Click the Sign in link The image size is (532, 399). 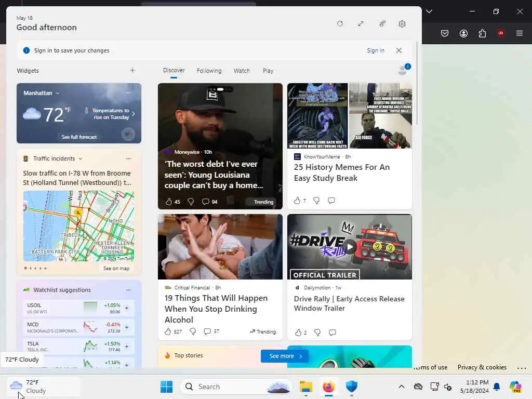376,50
